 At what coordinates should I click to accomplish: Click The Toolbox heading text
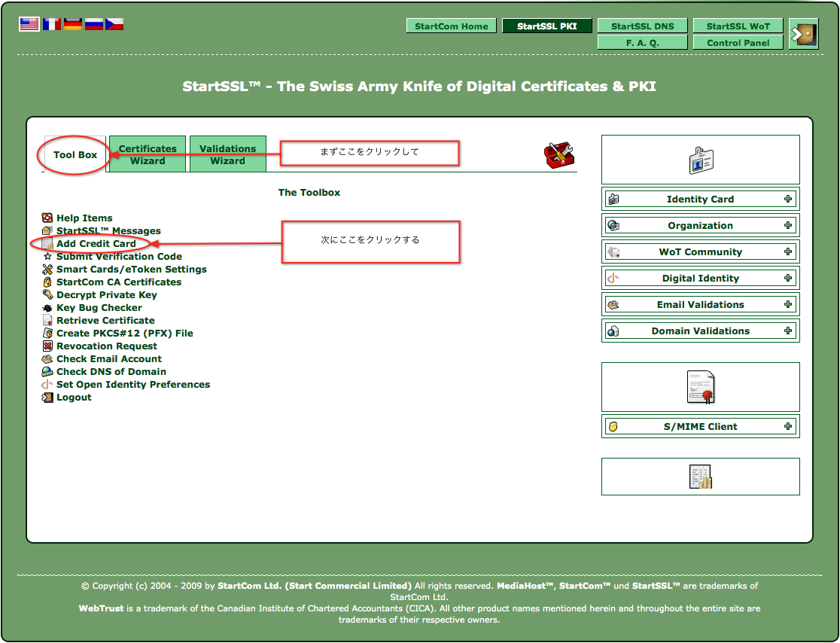(309, 192)
